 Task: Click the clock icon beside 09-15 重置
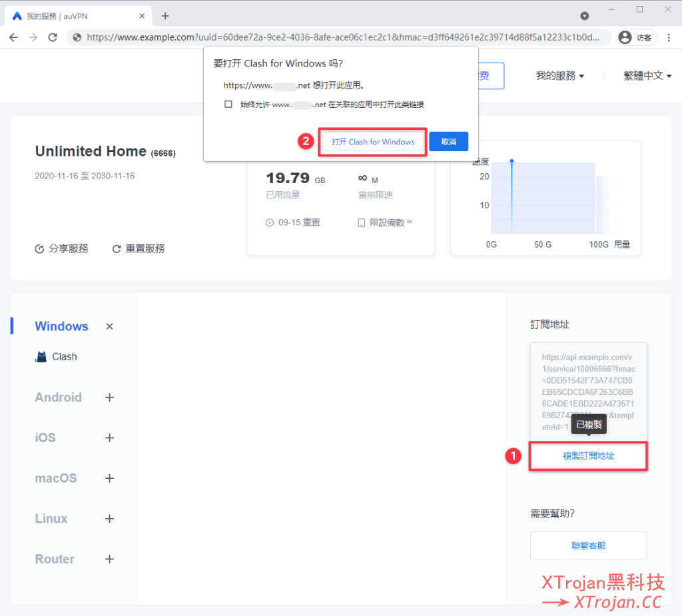pyautogui.click(x=268, y=222)
